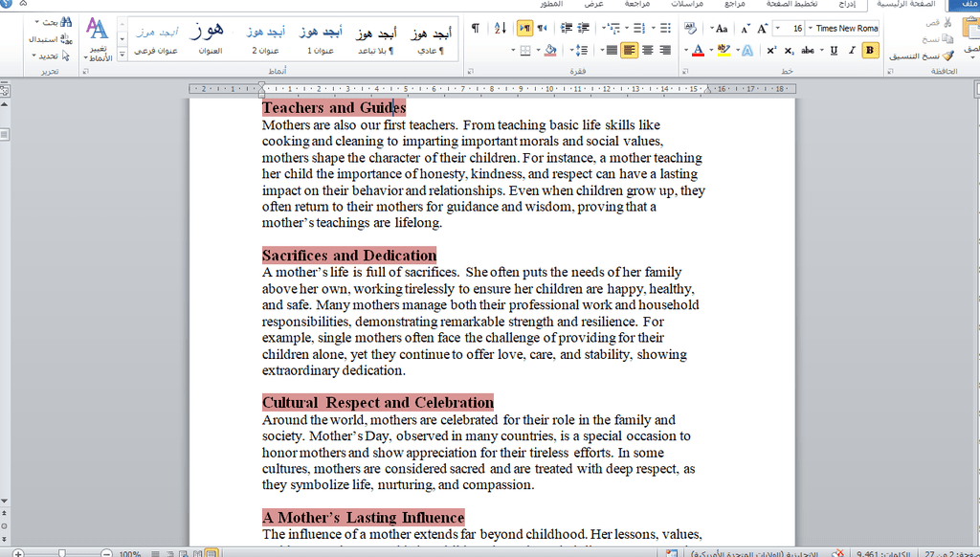Justify text alignment icon
This screenshot has height=557, width=980.
(x=612, y=50)
